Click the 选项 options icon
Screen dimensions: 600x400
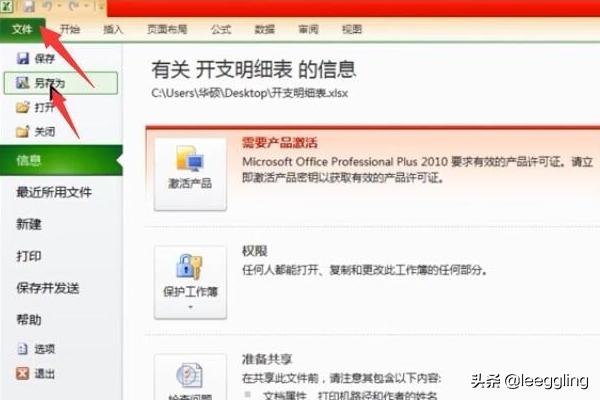pos(23,349)
